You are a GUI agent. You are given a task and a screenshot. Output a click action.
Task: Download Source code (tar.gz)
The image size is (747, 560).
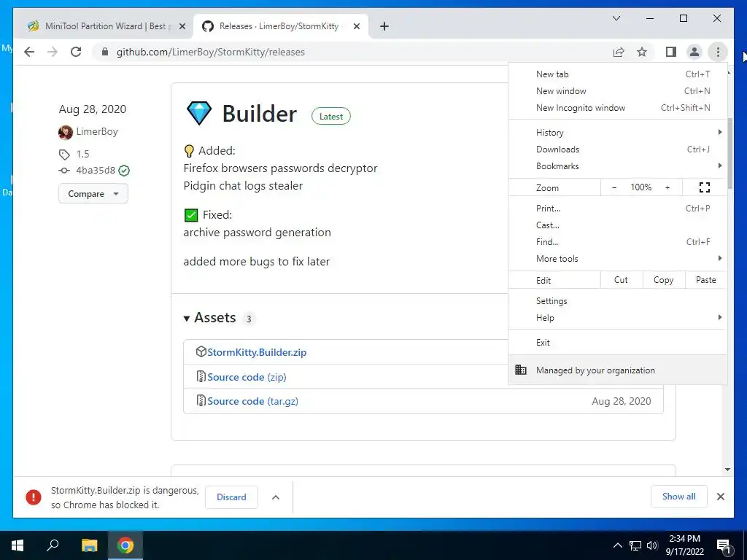point(253,402)
